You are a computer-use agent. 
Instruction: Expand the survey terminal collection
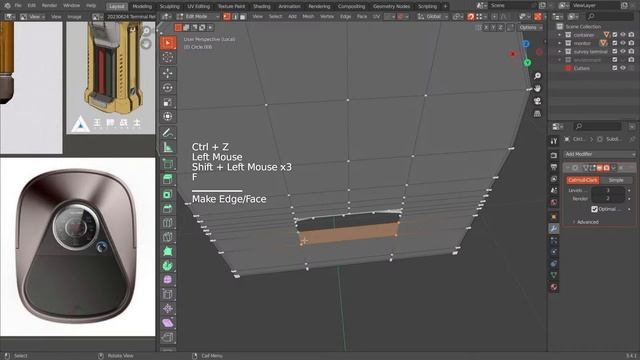click(x=560, y=52)
